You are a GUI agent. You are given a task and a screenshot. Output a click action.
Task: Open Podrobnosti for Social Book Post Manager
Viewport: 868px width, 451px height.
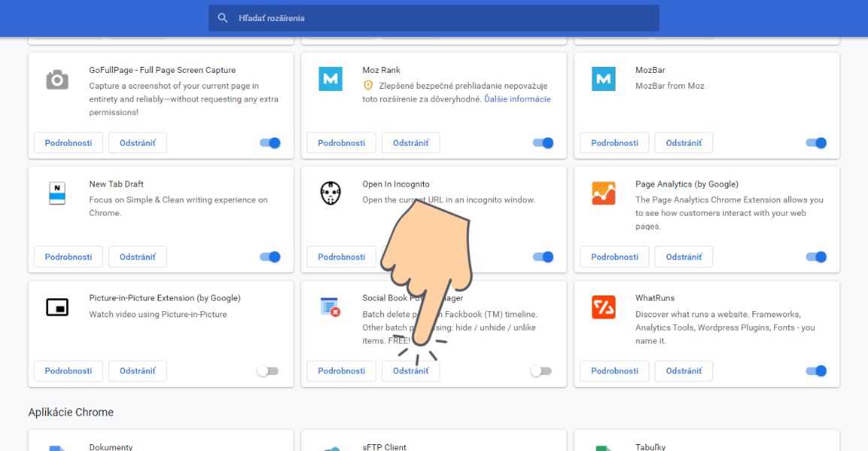tap(341, 371)
